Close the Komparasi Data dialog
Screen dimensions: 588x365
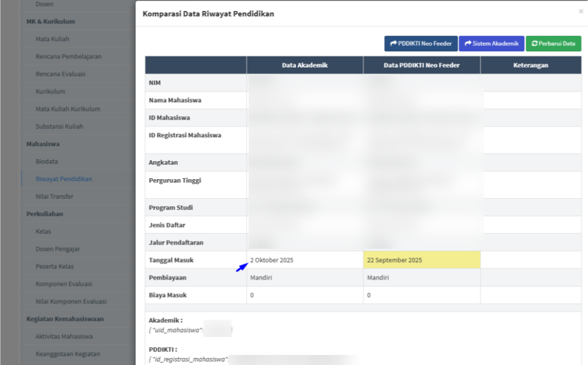coord(580,11)
